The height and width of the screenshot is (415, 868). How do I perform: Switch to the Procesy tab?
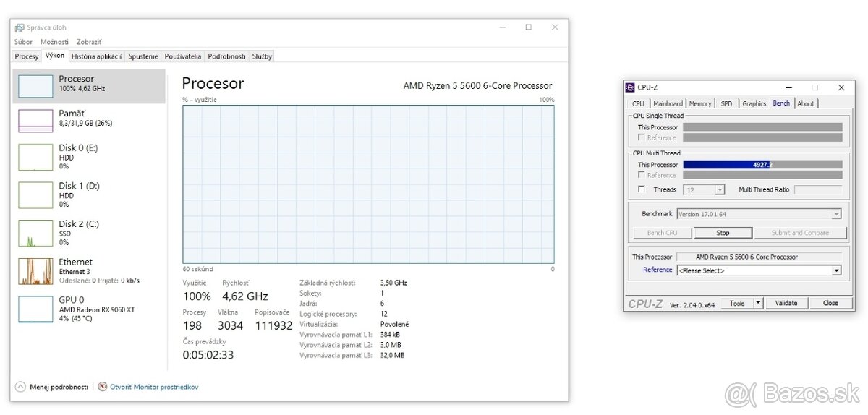pyautogui.click(x=27, y=56)
